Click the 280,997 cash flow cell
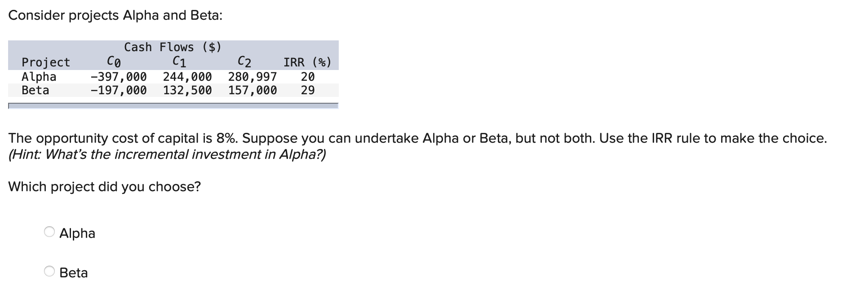Image resolution: width=868 pixels, height=298 pixels. [252, 76]
